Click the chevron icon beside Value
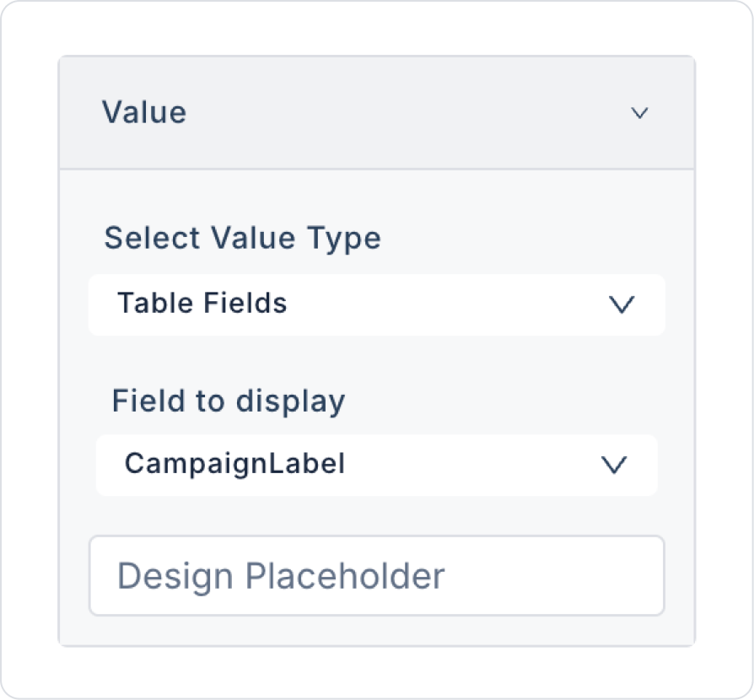This screenshot has height=700, width=754. point(639,113)
